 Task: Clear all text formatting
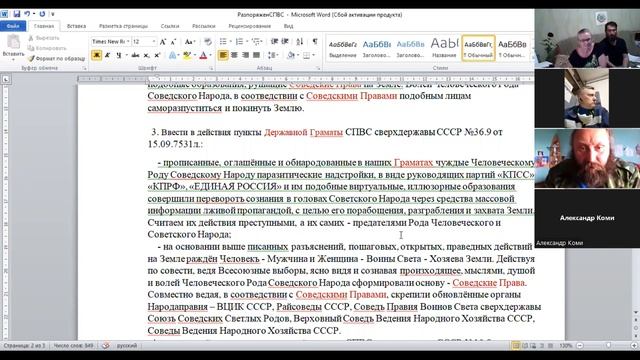point(208,42)
